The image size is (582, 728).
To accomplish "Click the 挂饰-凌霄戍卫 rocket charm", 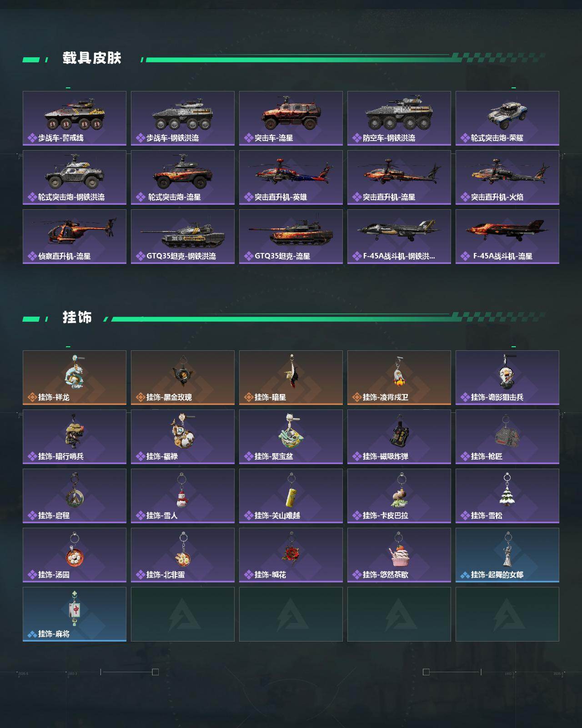I will click(x=399, y=378).
